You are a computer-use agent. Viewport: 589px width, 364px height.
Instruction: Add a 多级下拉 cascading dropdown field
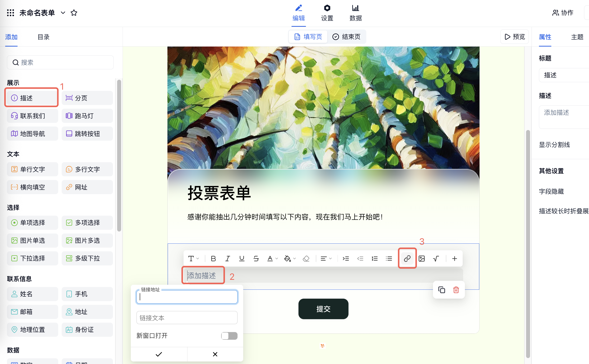coord(87,258)
